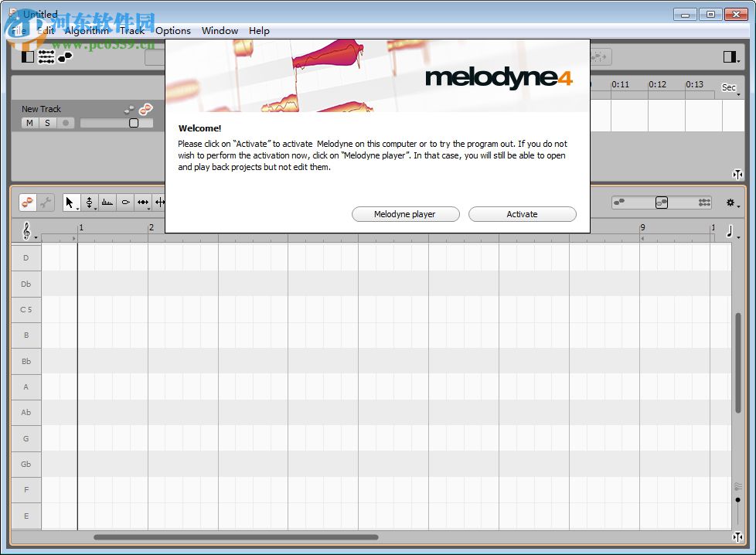The image size is (756, 555).
Task: Open the Sec time-unit dropdown
Action: click(729, 87)
